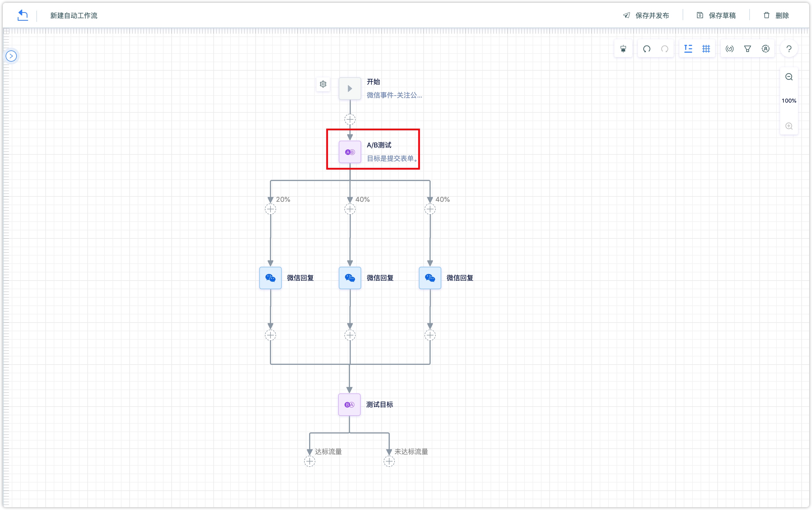Image resolution: width=812 pixels, height=510 pixels.
Task: Click the ruler origin corner box
Action: point(6,31)
